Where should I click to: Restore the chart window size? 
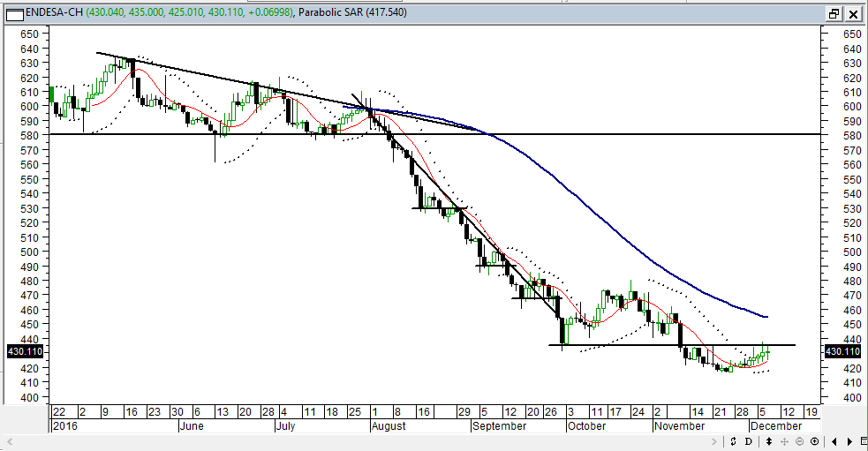834,14
